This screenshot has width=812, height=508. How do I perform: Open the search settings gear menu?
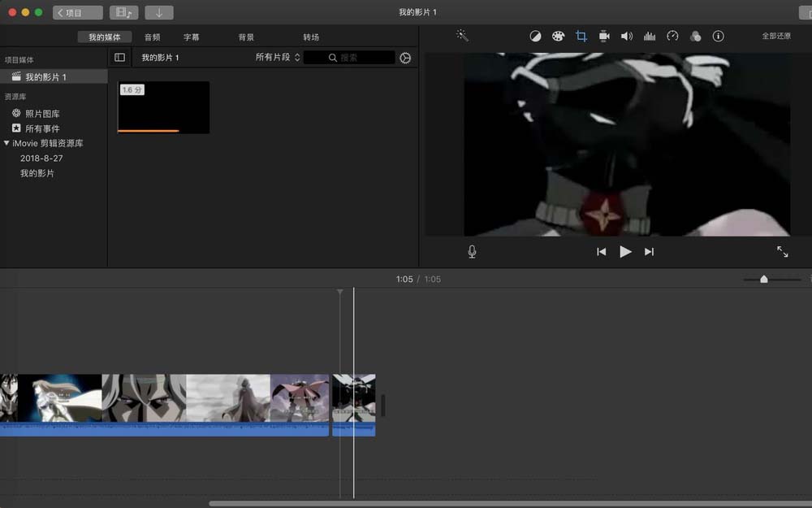pyautogui.click(x=405, y=58)
